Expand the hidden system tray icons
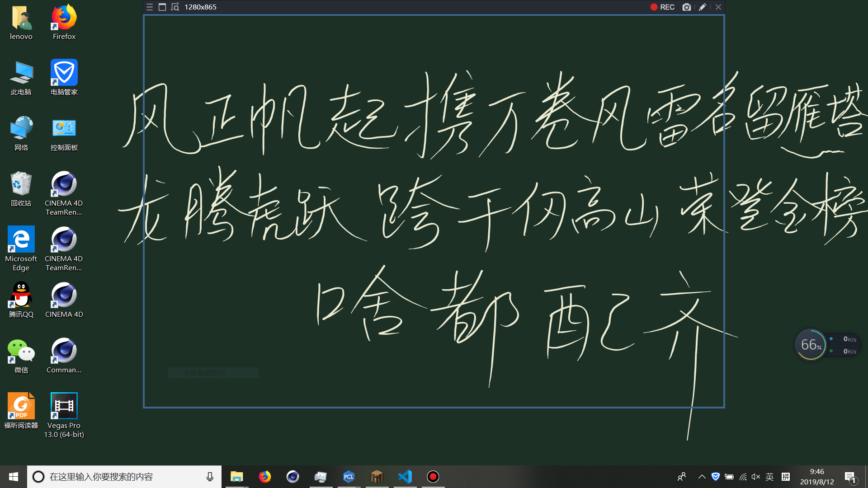The image size is (868, 488). pyautogui.click(x=702, y=477)
